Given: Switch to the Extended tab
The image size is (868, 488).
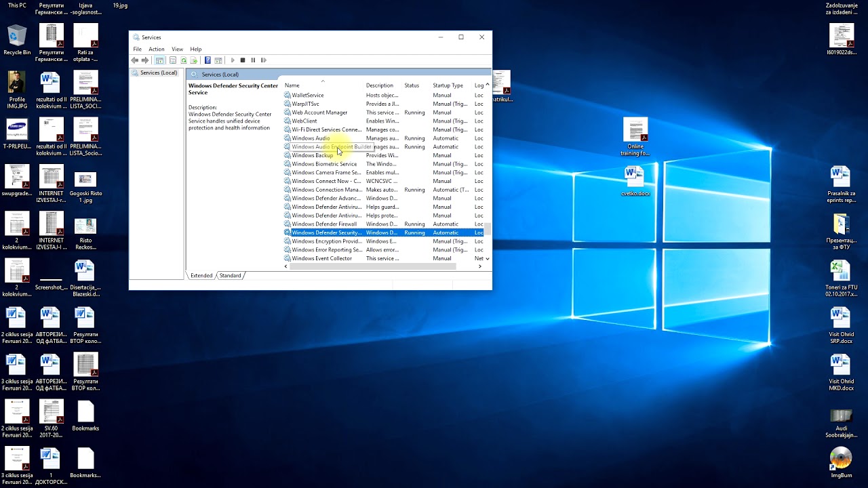Looking at the screenshot, I should pos(201,276).
